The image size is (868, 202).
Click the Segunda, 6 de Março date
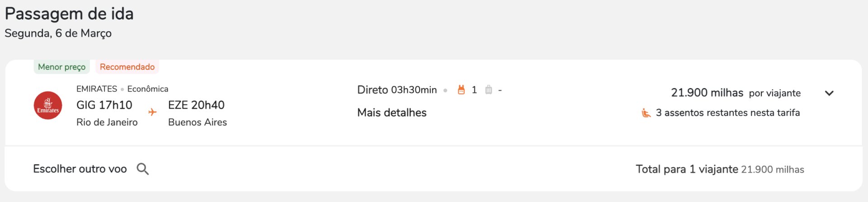pos(58,33)
